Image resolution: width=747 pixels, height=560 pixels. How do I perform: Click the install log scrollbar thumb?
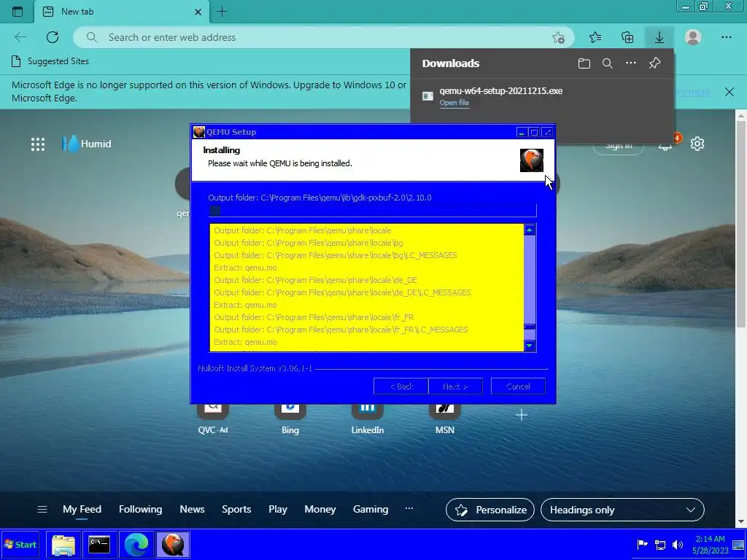point(530,327)
